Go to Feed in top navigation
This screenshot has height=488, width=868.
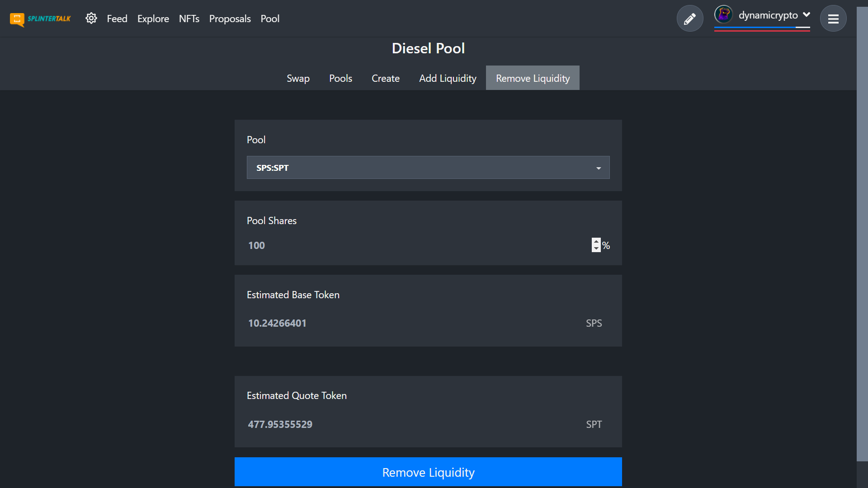click(x=117, y=19)
